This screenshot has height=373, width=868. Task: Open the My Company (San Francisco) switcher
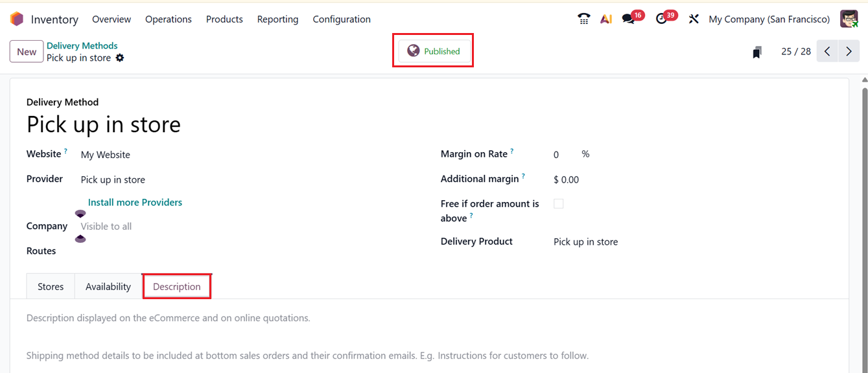[x=769, y=19]
